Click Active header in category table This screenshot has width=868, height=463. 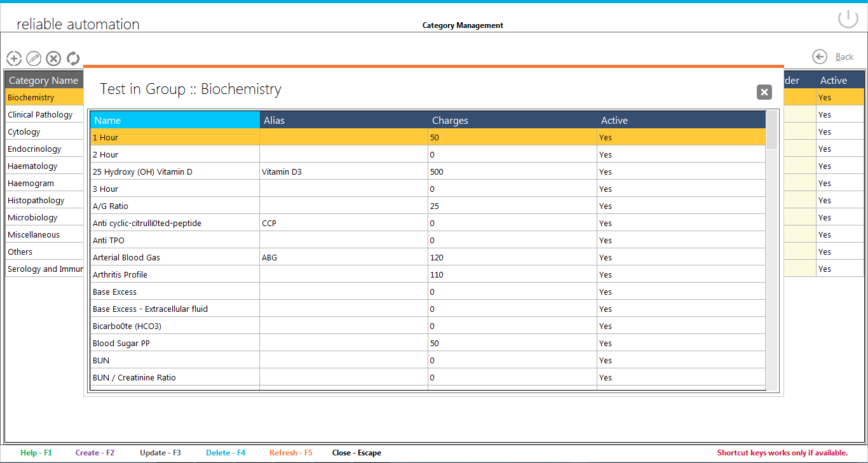[x=840, y=80]
